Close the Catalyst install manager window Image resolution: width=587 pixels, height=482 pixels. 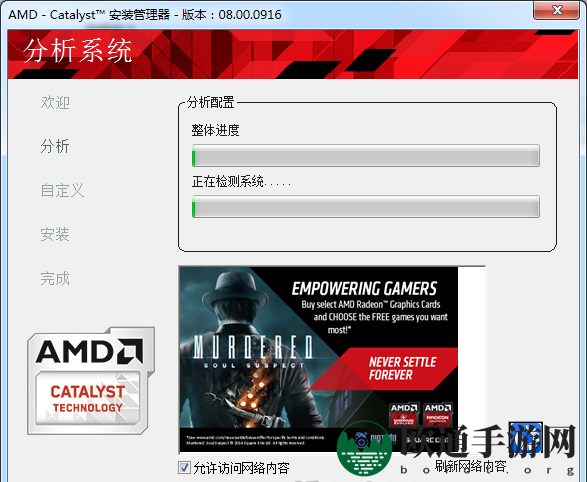pos(557,10)
